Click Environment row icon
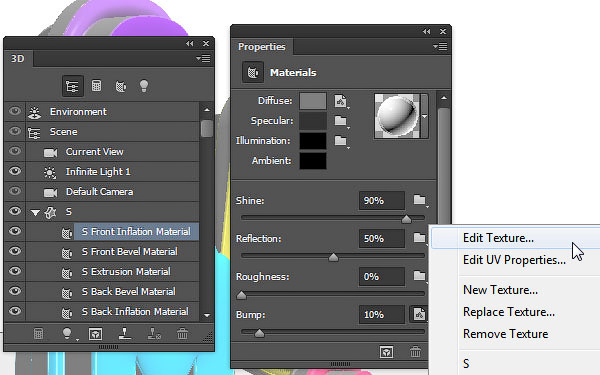 pyautogui.click(x=35, y=112)
